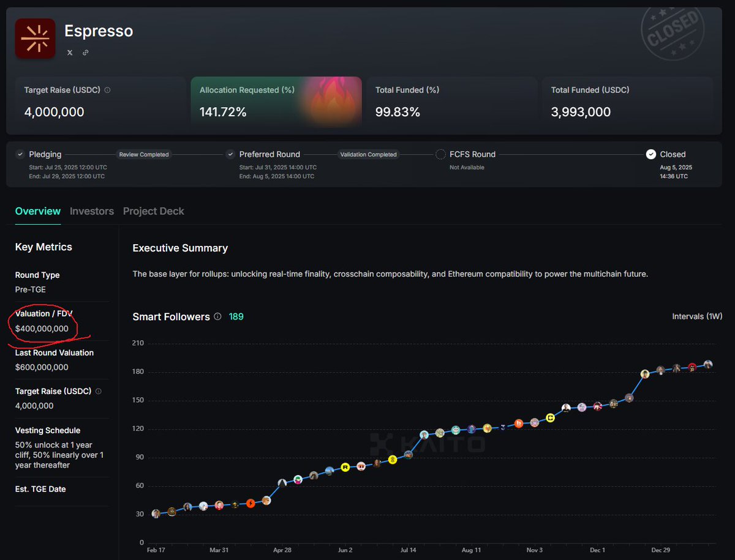Click the Preferred Round step checkmark icon
735x560 pixels.
[230, 154]
